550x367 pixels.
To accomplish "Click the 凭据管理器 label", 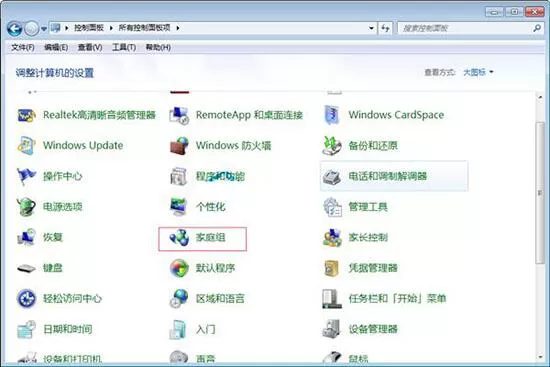I will pos(373,268).
